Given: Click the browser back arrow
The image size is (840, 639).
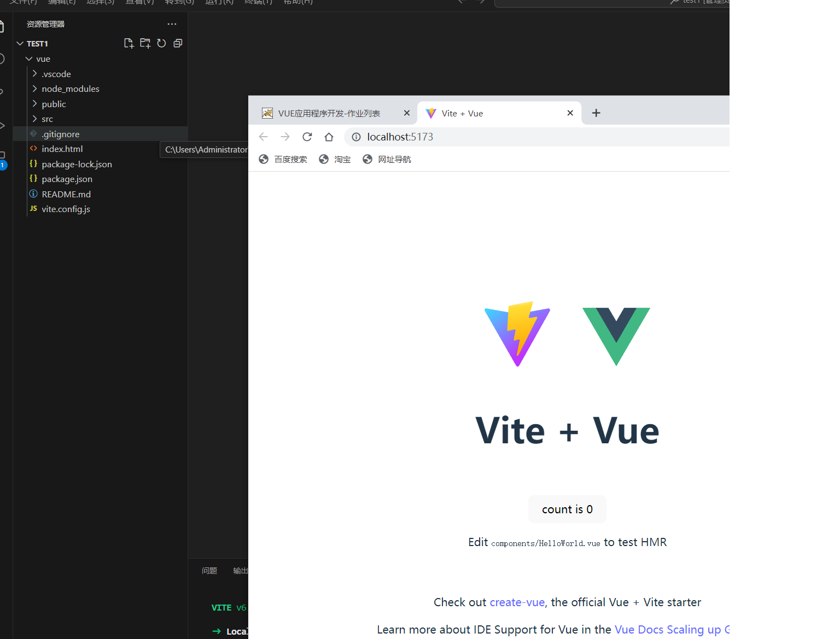Looking at the screenshot, I should click(264, 137).
